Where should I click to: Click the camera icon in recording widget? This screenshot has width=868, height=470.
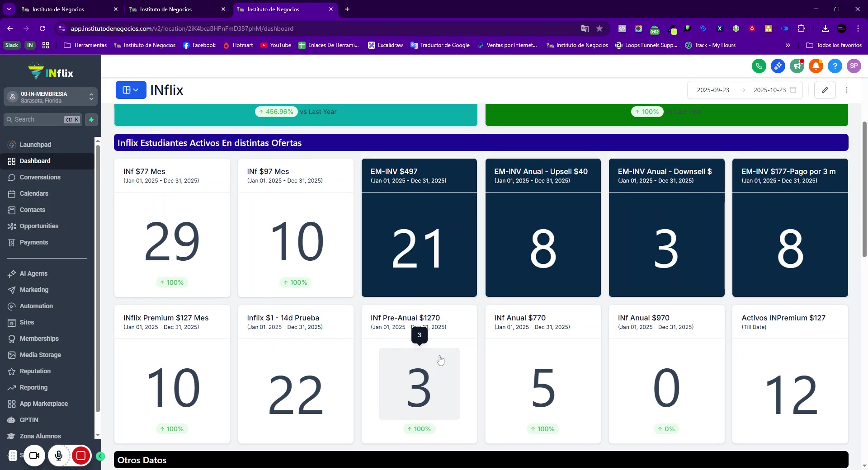pyautogui.click(x=34, y=456)
